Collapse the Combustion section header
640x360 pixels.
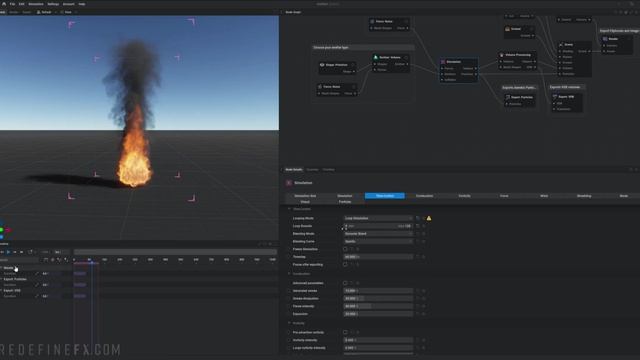coord(289,274)
